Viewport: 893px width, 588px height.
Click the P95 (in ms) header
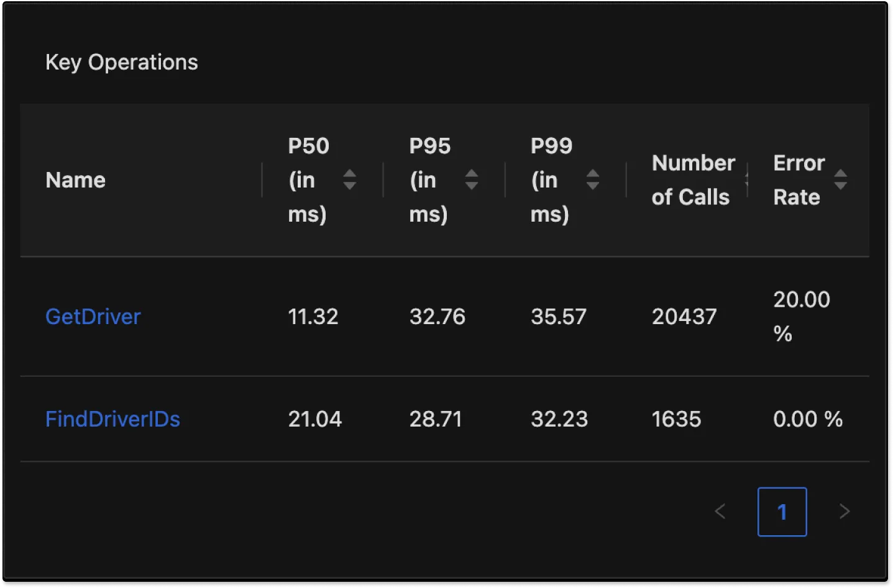[430, 180]
